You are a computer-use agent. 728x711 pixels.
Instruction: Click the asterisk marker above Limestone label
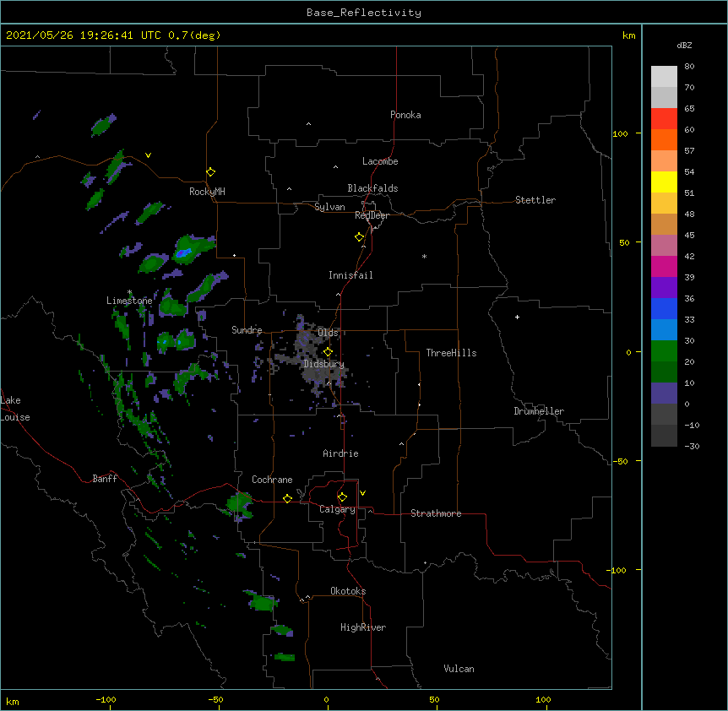tap(129, 292)
